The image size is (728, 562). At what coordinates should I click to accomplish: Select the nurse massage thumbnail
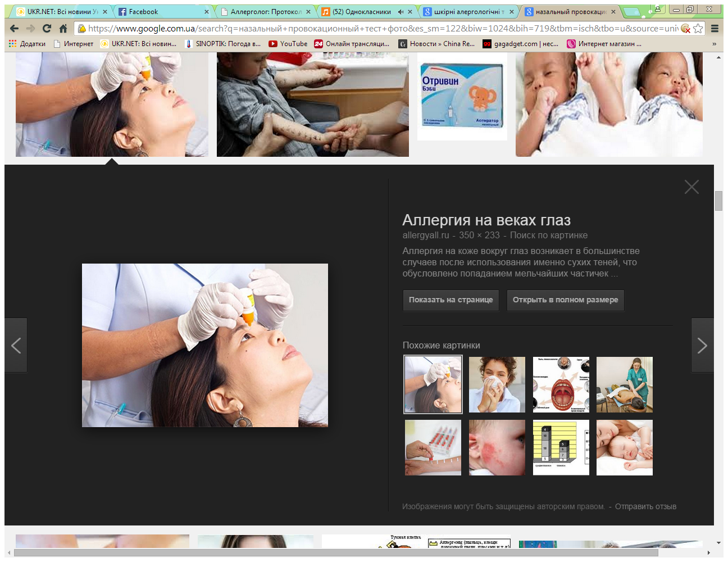tap(625, 384)
